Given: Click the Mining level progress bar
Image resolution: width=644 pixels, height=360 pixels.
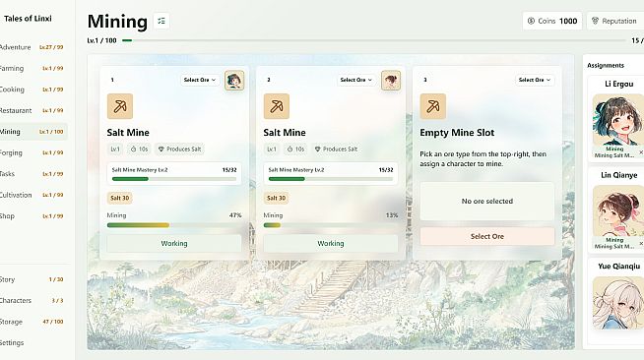Looking at the screenshot, I should pos(374,40).
